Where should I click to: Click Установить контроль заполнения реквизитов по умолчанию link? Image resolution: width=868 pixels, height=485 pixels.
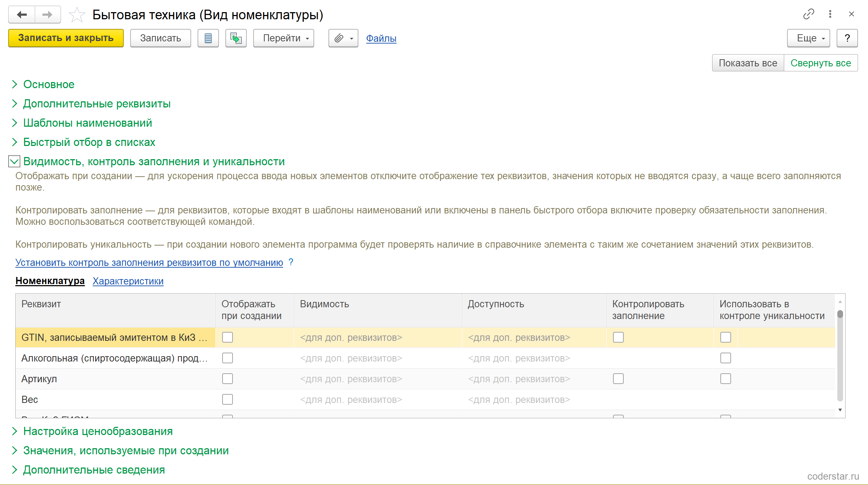coord(149,262)
